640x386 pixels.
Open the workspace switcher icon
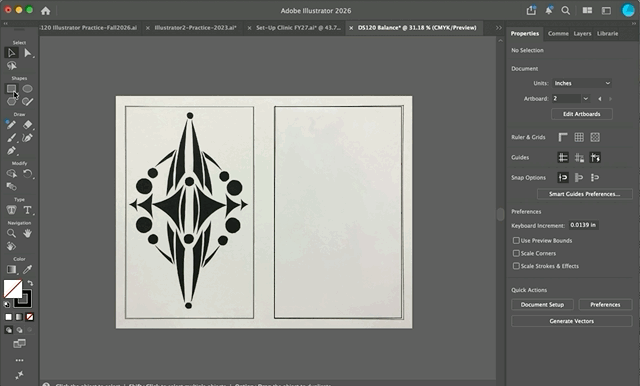(x=607, y=11)
